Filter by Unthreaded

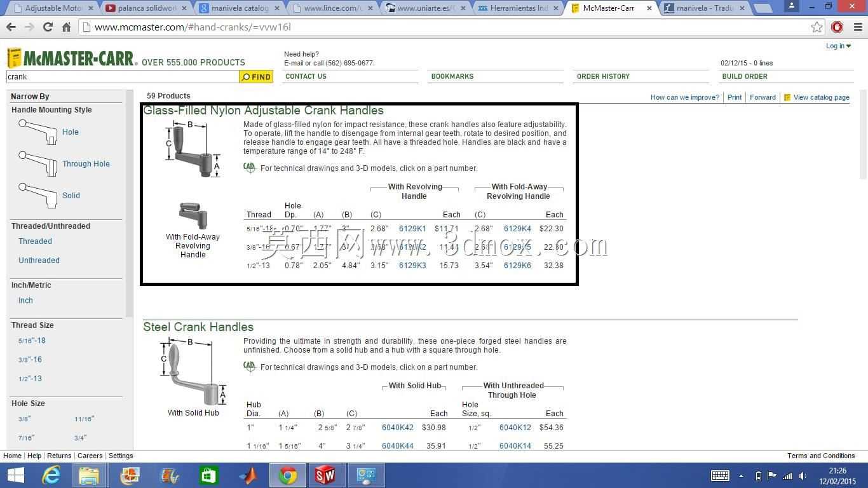pyautogui.click(x=39, y=261)
